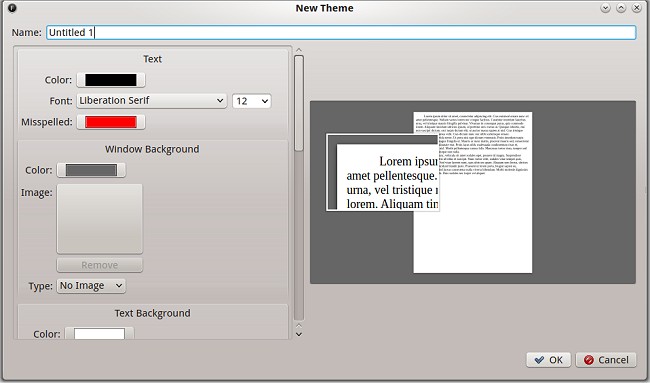Open the Liberation Serif font dropdown
This screenshot has height=383, width=650.
pyautogui.click(x=151, y=101)
